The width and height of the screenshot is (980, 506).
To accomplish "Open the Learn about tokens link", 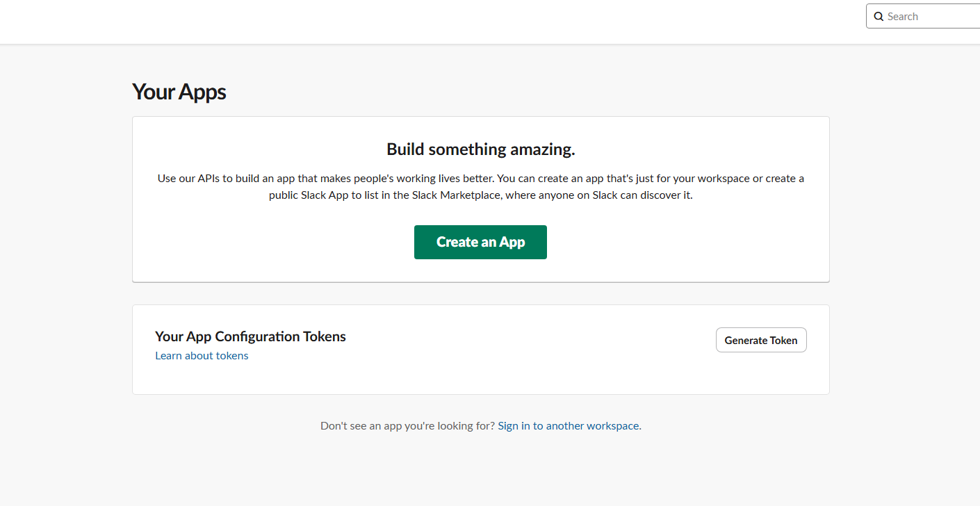I will (x=202, y=355).
